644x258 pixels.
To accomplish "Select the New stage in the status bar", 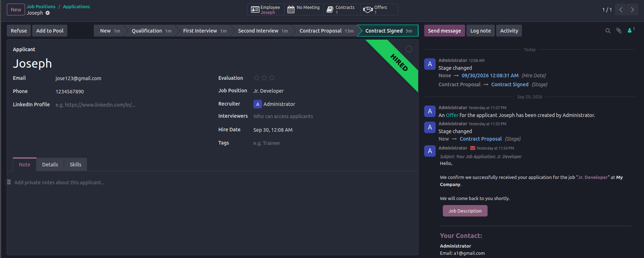I will (x=110, y=31).
